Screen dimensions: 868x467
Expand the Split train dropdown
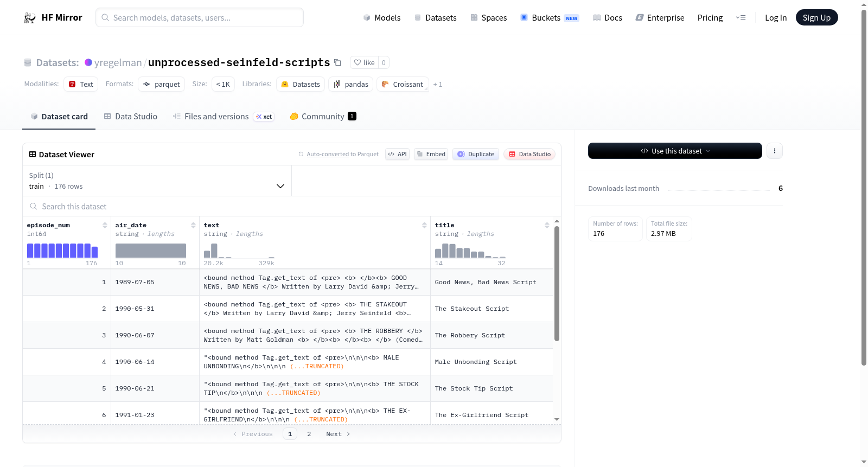pyautogui.click(x=157, y=181)
